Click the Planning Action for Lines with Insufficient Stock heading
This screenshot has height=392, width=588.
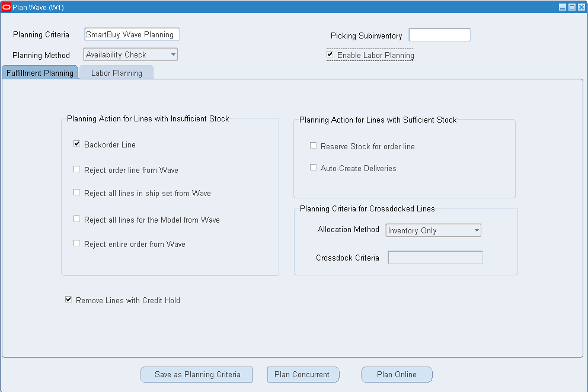[x=148, y=119]
